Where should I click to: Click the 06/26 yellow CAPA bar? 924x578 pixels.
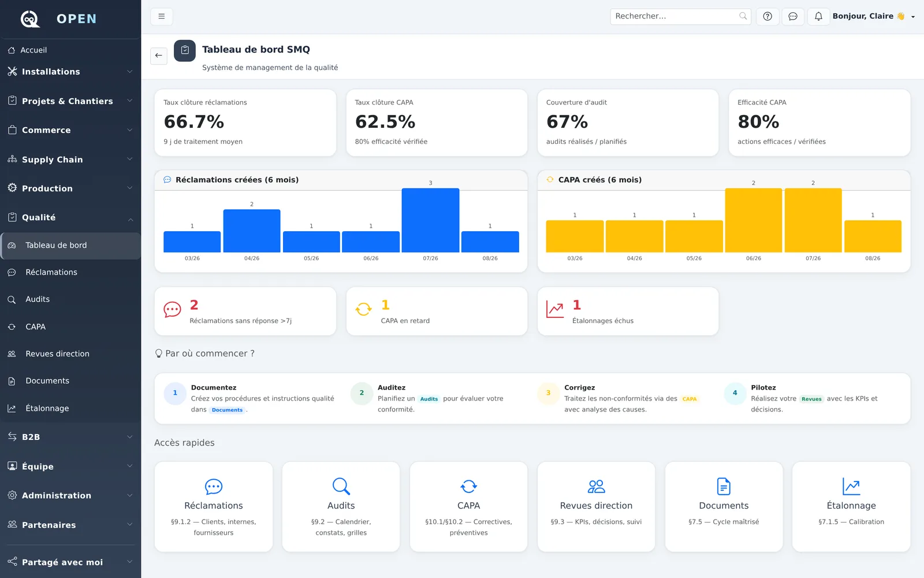(x=754, y=220)
